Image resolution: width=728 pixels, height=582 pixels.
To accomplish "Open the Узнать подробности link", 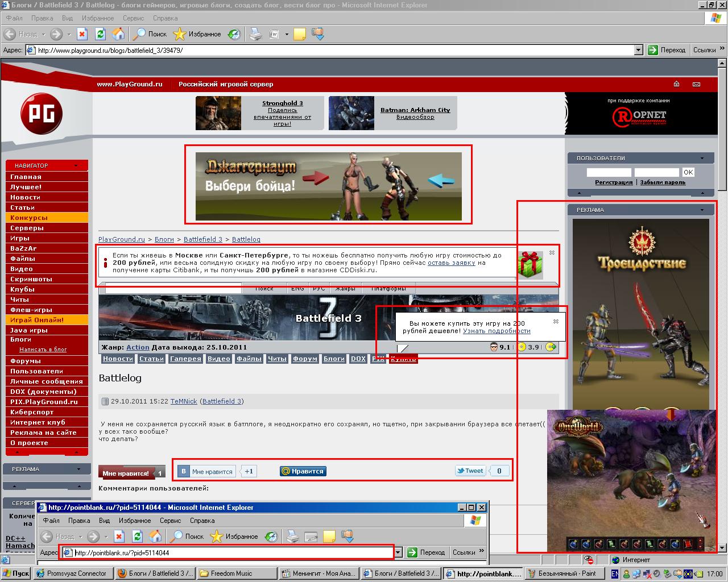I will click(x=497, y=331).
